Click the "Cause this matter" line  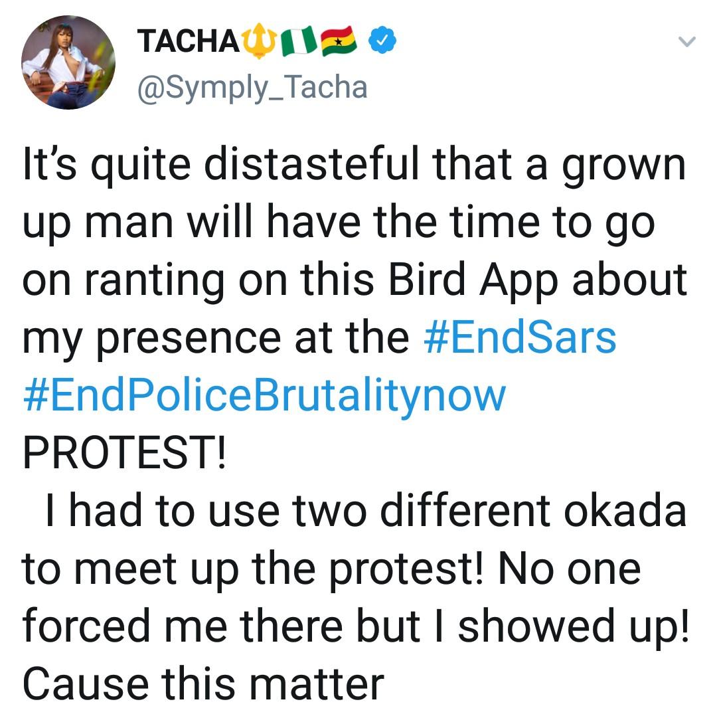coord(203,683)
